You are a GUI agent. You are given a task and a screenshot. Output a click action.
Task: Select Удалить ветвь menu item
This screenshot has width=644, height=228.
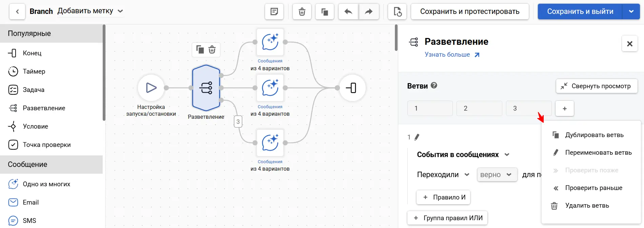[587, 206]
